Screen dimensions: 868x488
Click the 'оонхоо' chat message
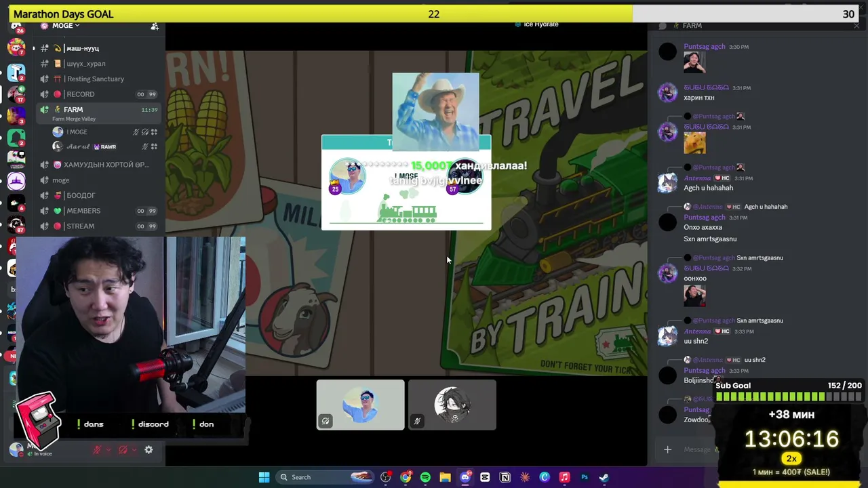click(695, 279)
